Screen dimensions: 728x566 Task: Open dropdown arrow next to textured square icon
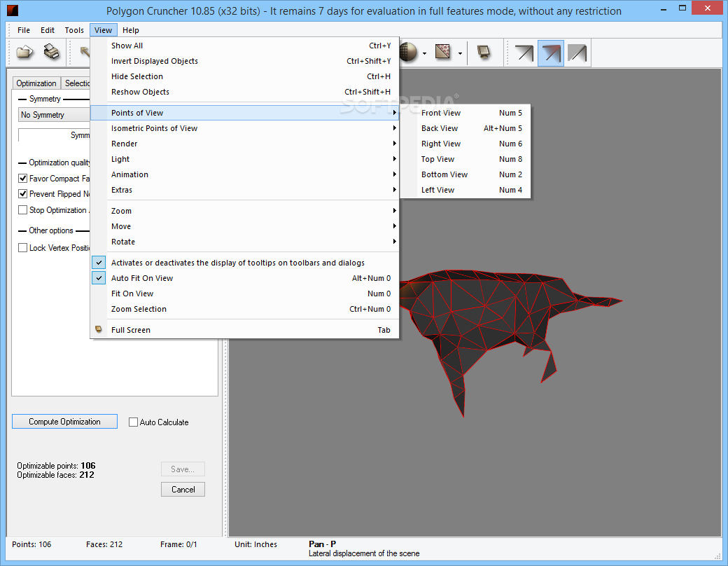pyautogui.click(x=460, y=53)
